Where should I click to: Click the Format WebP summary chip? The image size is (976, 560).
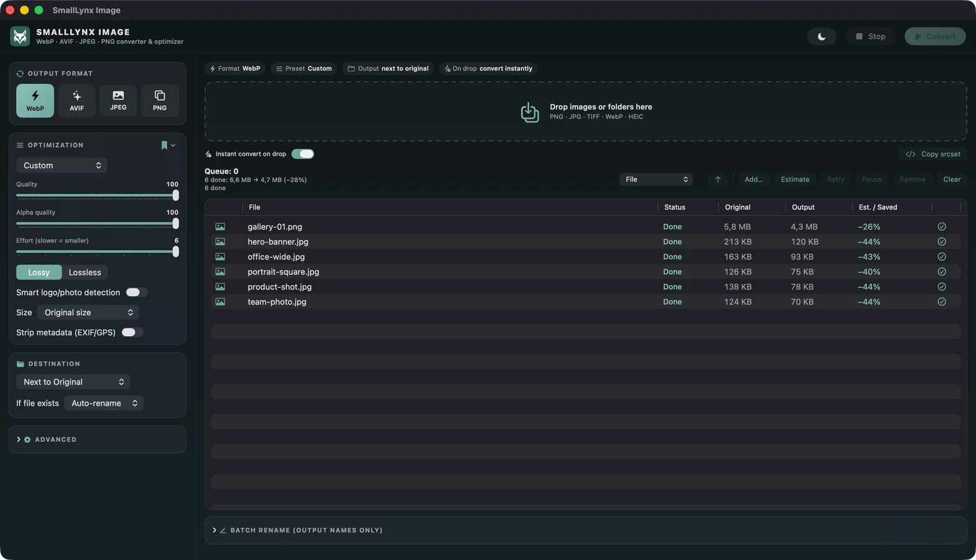[235, 69]
